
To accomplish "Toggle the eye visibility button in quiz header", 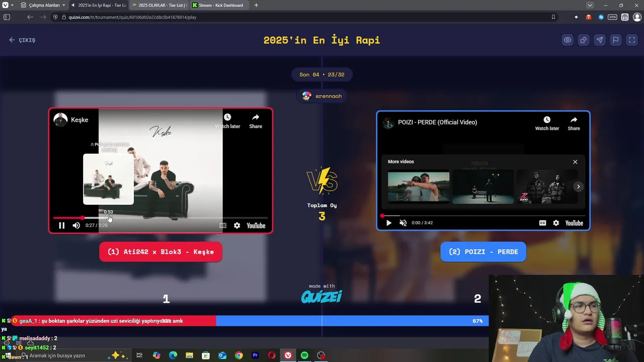I will pyautogui.click(x=568, y=40).
